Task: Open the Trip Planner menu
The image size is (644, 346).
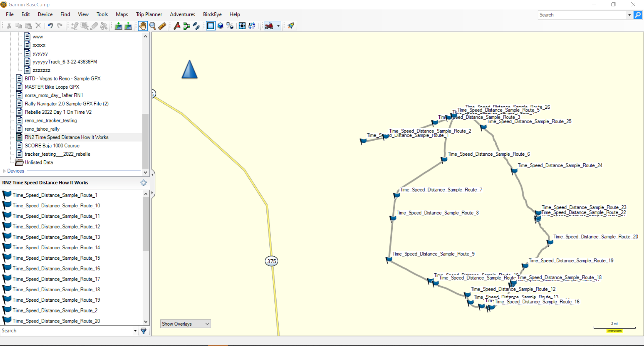Action: click(x=149, y=14)
